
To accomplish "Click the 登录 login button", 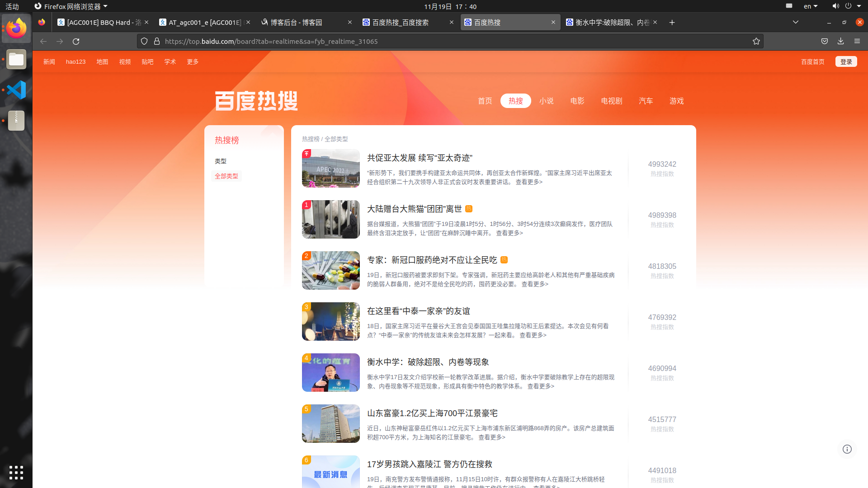I will coord(846,61).
